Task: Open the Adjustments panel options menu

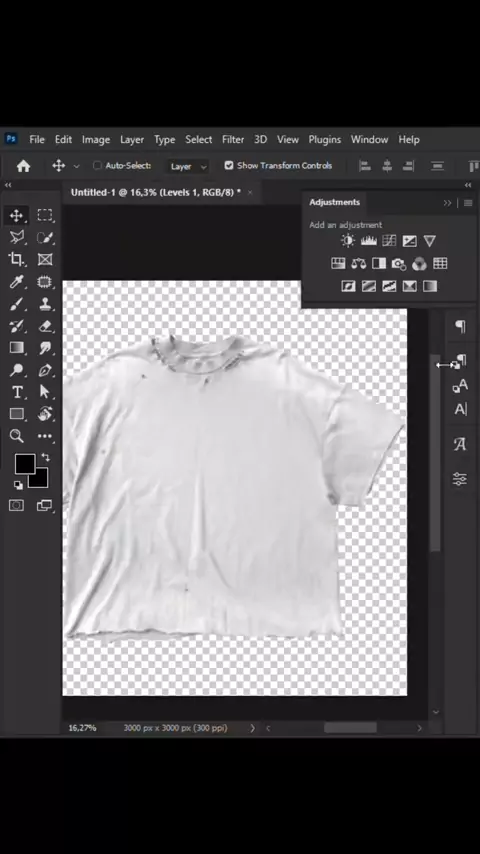Action: pyautogui.click(x=468, y=203)
